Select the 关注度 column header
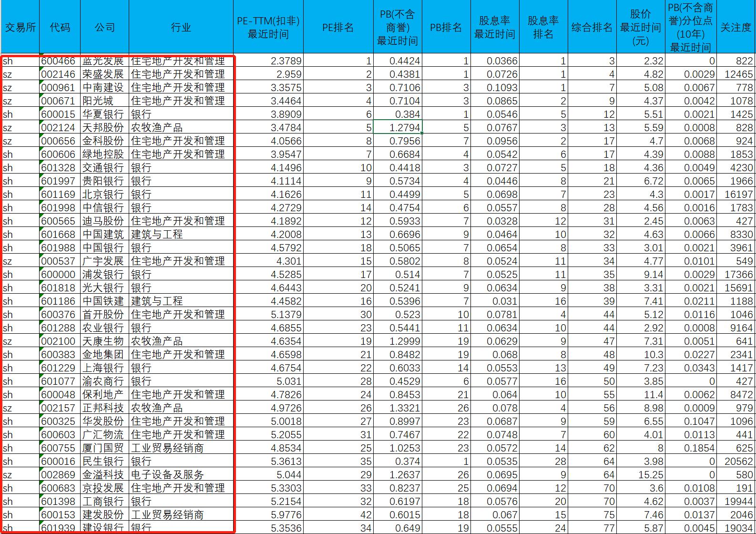 click(x=736, y=27)
